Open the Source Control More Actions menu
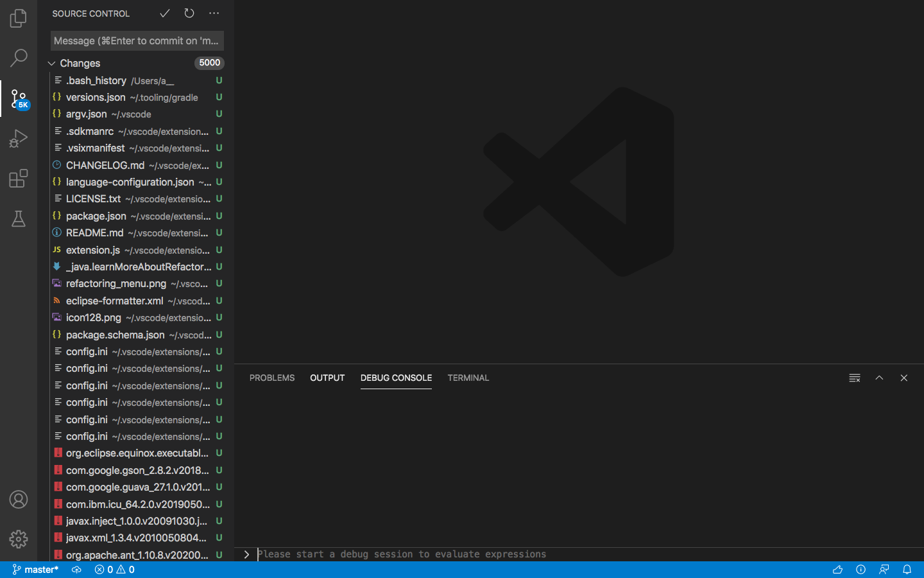 (x=214, y=13)
